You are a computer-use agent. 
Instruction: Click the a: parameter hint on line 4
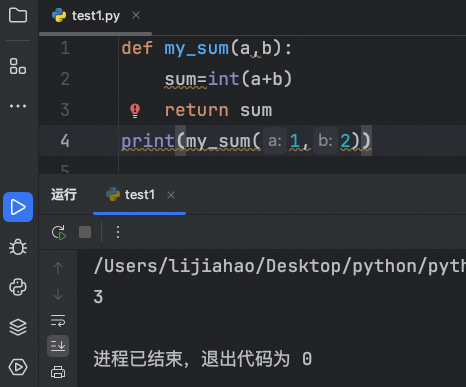[x=275, y=141]
